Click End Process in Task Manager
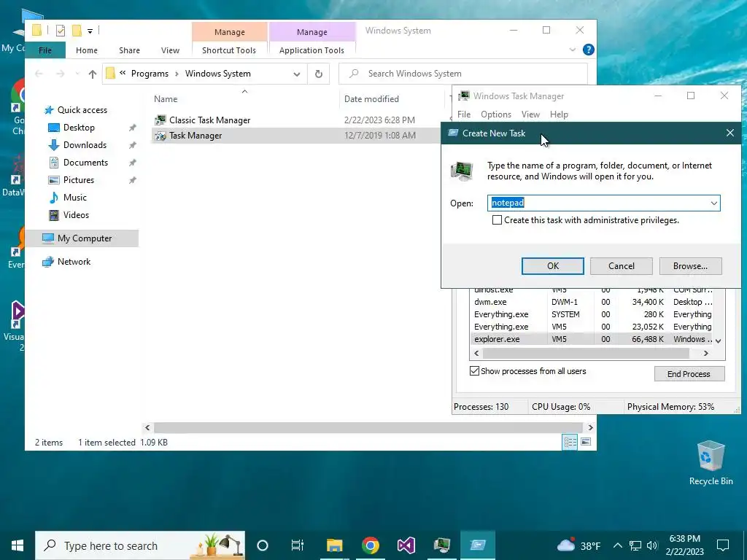The width and height of the screenshot is (747, 560). [689, 374]
